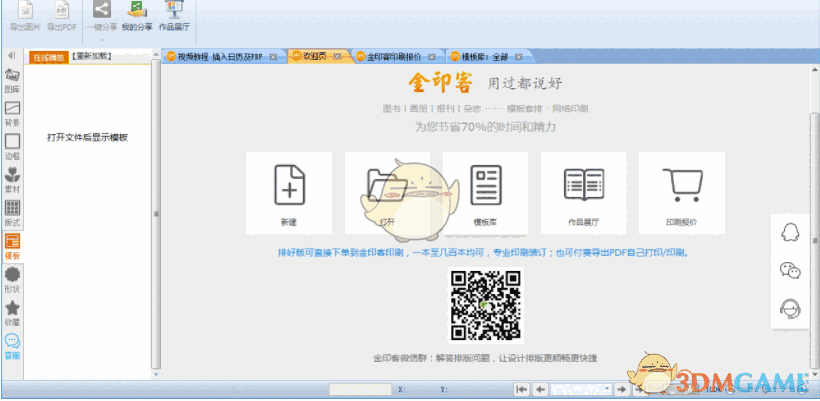Click the QQ penguin contact icon

[790, 232]
